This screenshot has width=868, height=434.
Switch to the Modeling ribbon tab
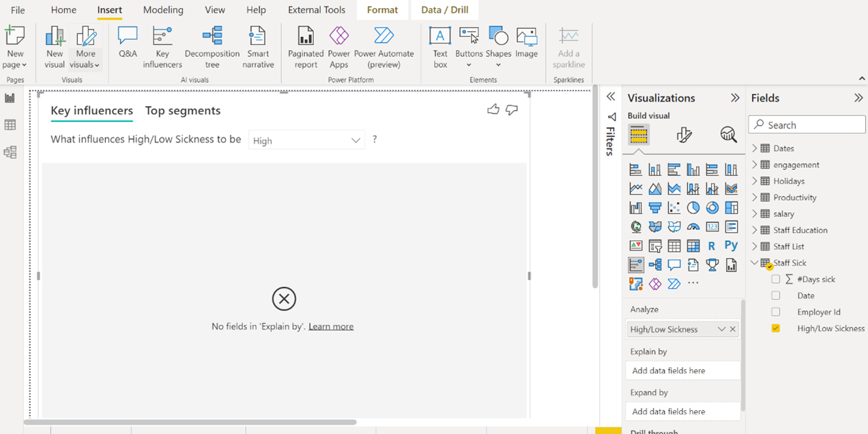coord(163,10)
